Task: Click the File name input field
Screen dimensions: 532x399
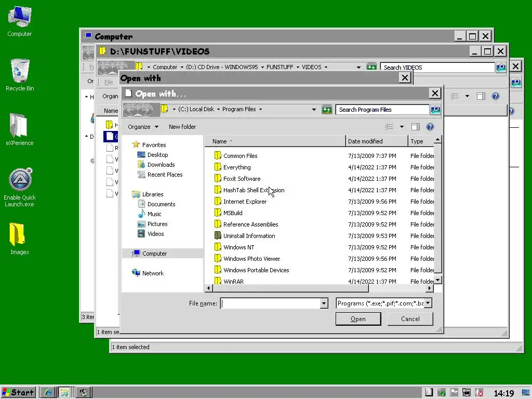Action: pos(270,303)
